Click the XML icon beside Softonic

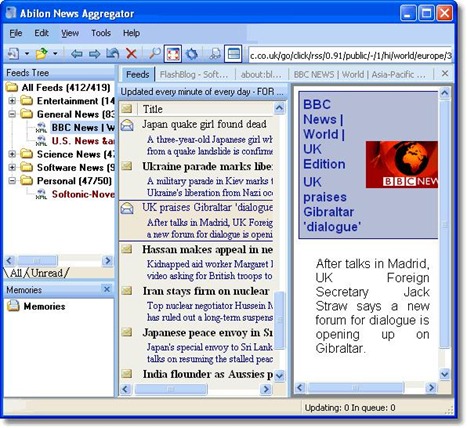tap(41, 195)
